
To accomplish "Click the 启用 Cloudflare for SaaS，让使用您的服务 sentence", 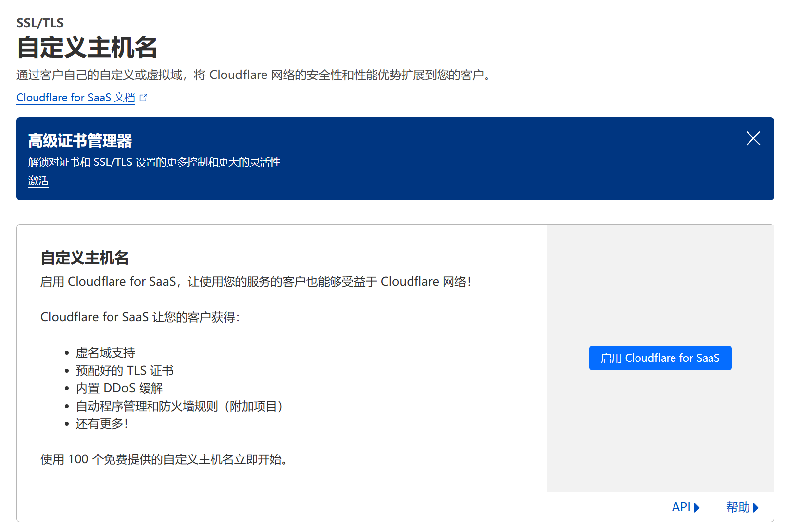I will 256,282.
